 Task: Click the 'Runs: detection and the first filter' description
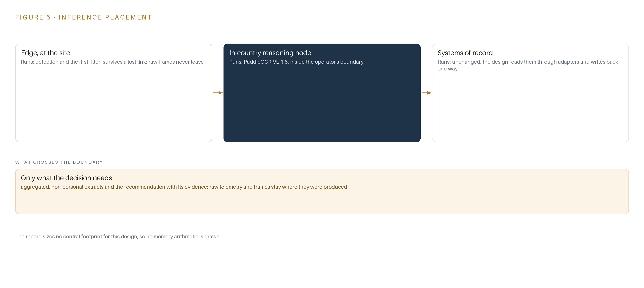[112, 62]
